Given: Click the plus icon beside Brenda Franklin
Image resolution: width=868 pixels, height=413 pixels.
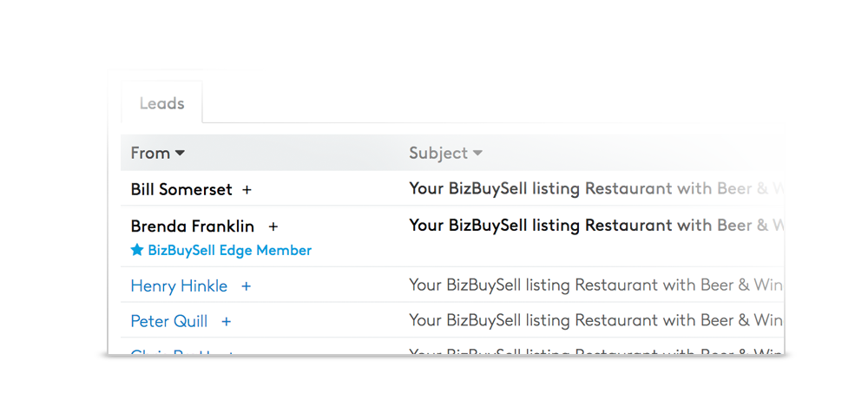Looking at the screenshot, I should 273,226.
